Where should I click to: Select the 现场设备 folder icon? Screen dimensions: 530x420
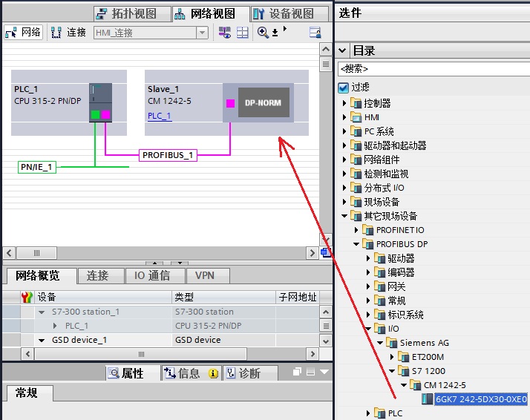tap(356, 202)
